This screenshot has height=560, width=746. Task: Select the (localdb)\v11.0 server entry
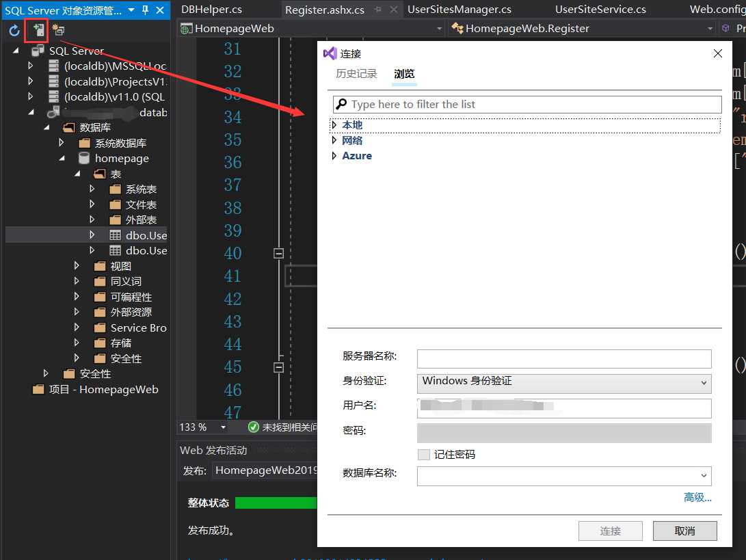tap(114, 96)
